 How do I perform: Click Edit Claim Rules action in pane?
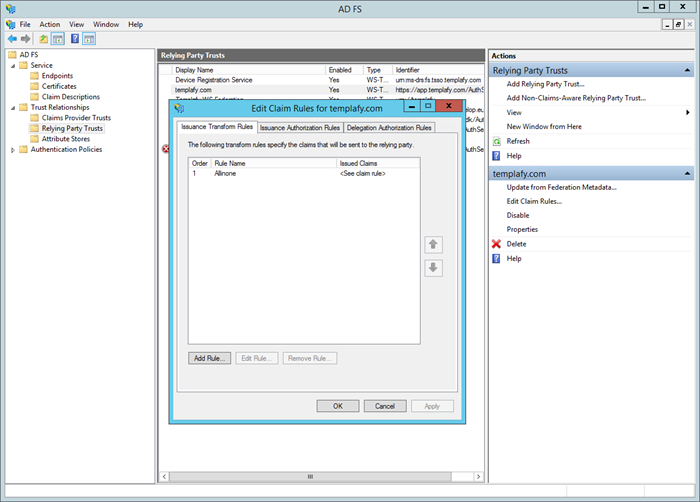point(534,201)
